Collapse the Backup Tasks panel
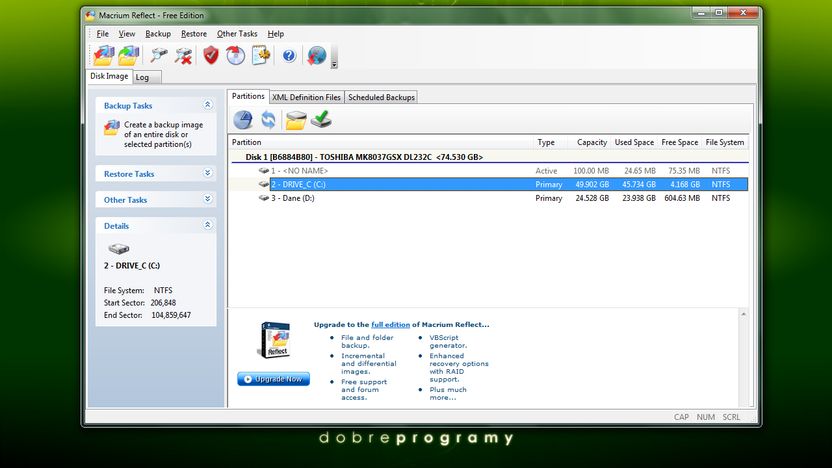832x468 pixels. [207, 105]
